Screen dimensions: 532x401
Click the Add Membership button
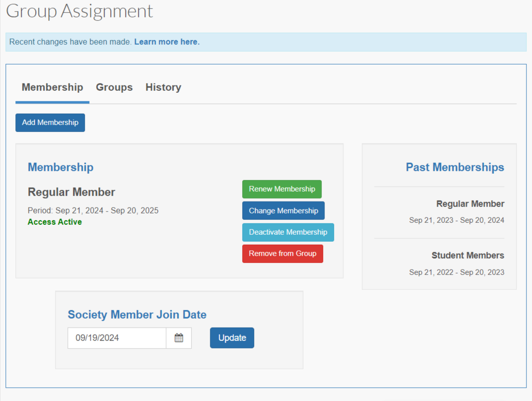pos(50,123)
